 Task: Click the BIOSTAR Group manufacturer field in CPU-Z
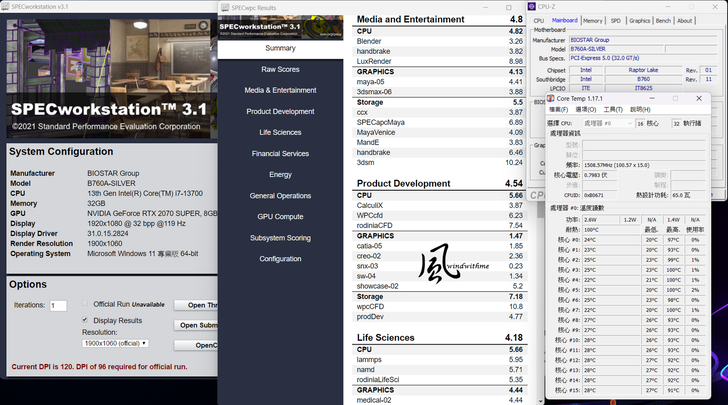coord(642,40)
